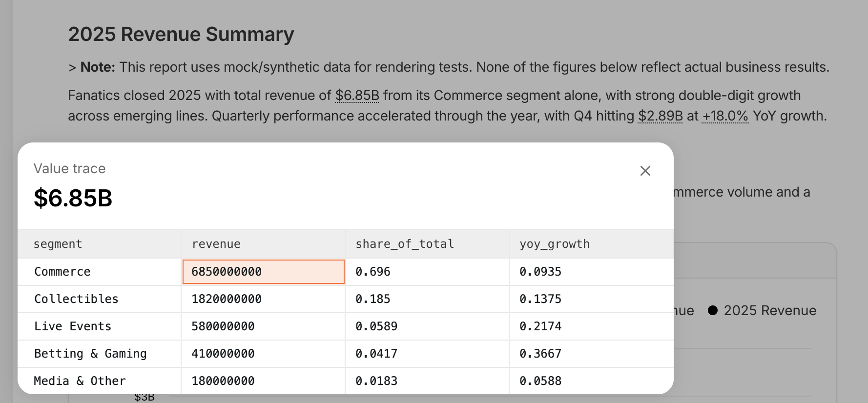Click Collectibles yoy growth 0.1375

591,299
